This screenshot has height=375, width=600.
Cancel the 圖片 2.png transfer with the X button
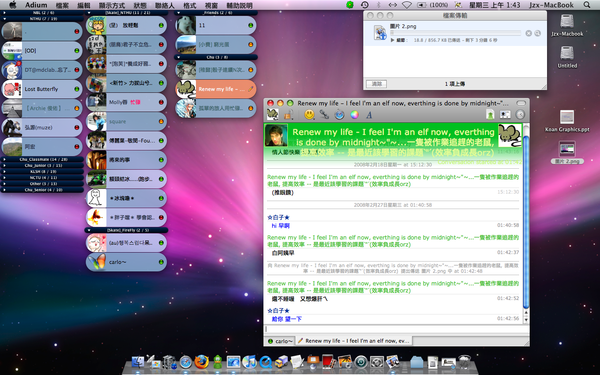tap(528, 33)
